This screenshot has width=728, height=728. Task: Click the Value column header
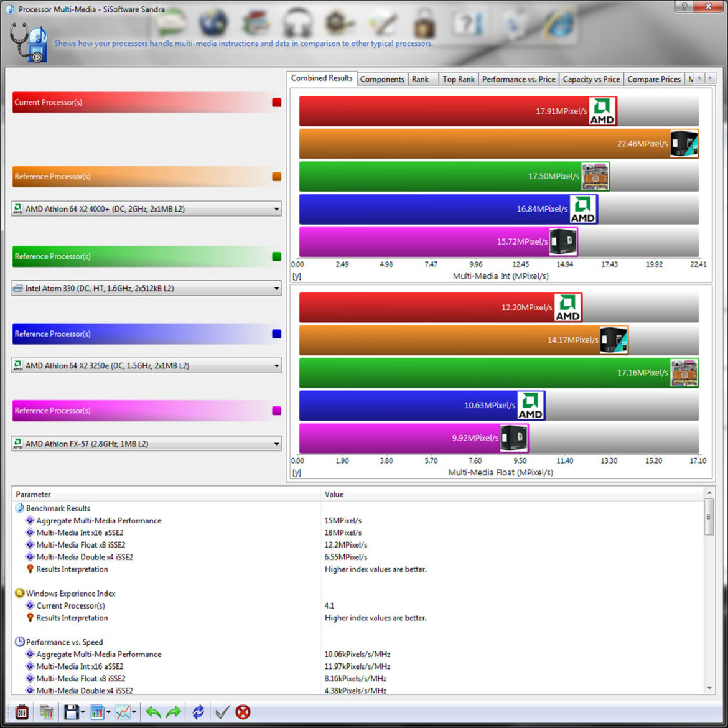pos(513,495)
